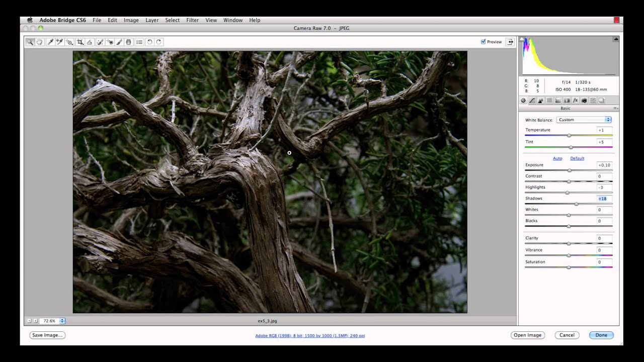Toggle full screen mode icon
Viewport: 644px width, 362px height.
click(510, 42)
